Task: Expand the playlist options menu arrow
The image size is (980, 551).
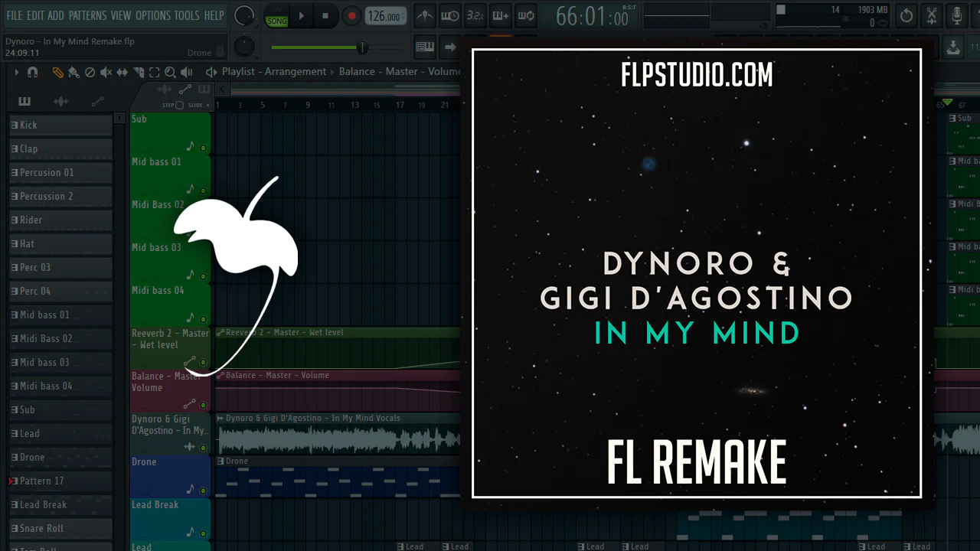Action: (16, 72)
